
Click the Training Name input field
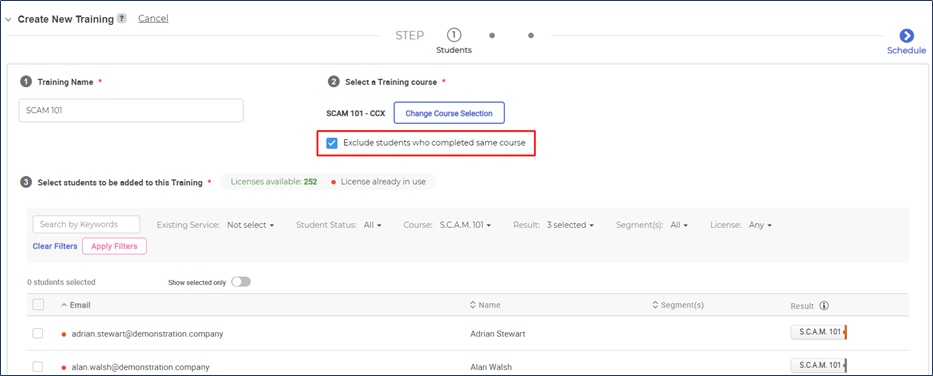coord(131,111)
